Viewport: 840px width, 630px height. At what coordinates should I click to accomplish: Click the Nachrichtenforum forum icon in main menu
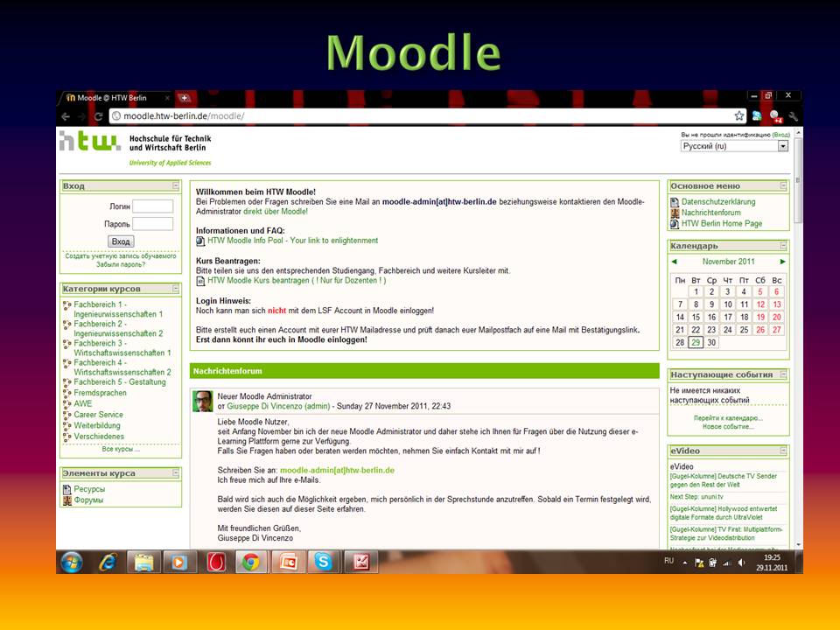675,213
